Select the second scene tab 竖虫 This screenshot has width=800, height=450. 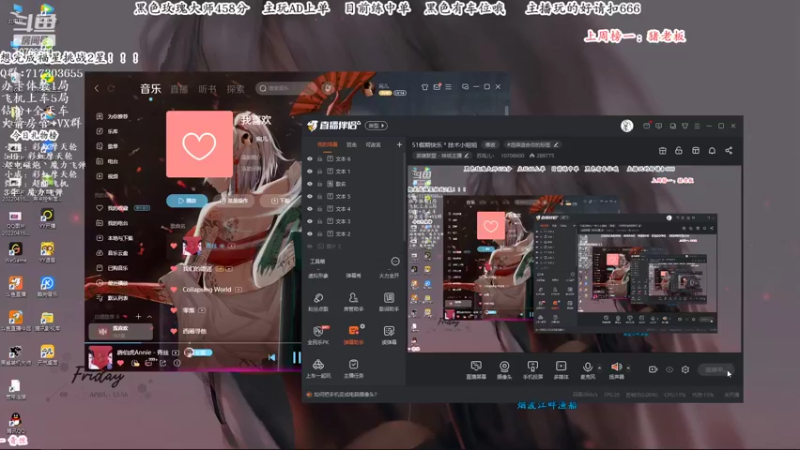point(352,144)
